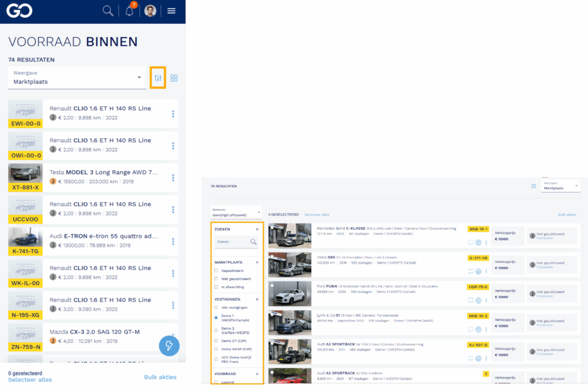Open Audi E-TRON thumbnail K-741-TG
The height and width of the screenshot is (389, 588).
(x=26, y=242)
